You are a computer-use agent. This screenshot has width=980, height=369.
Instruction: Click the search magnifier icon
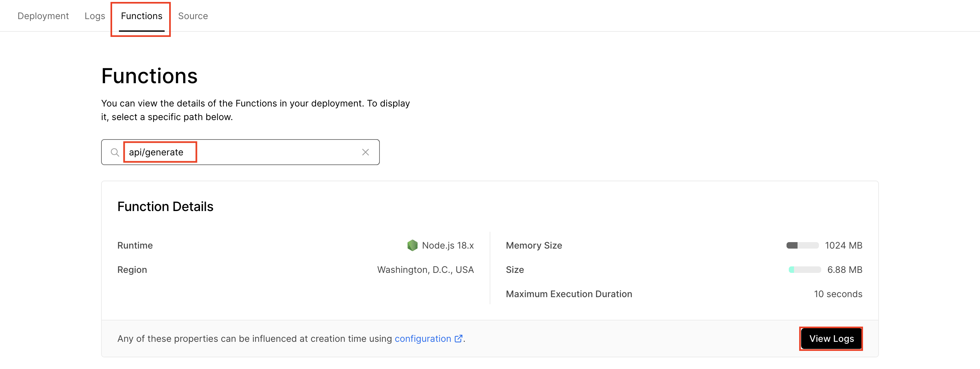tap(115, 152)
